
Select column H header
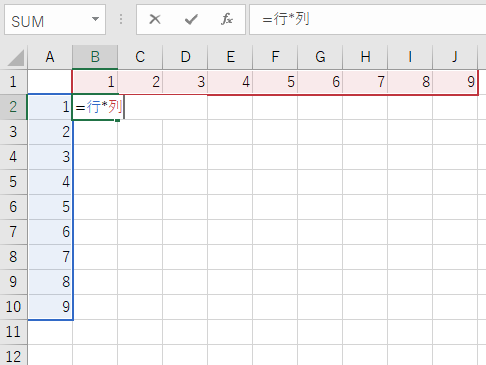pos(365,57)
